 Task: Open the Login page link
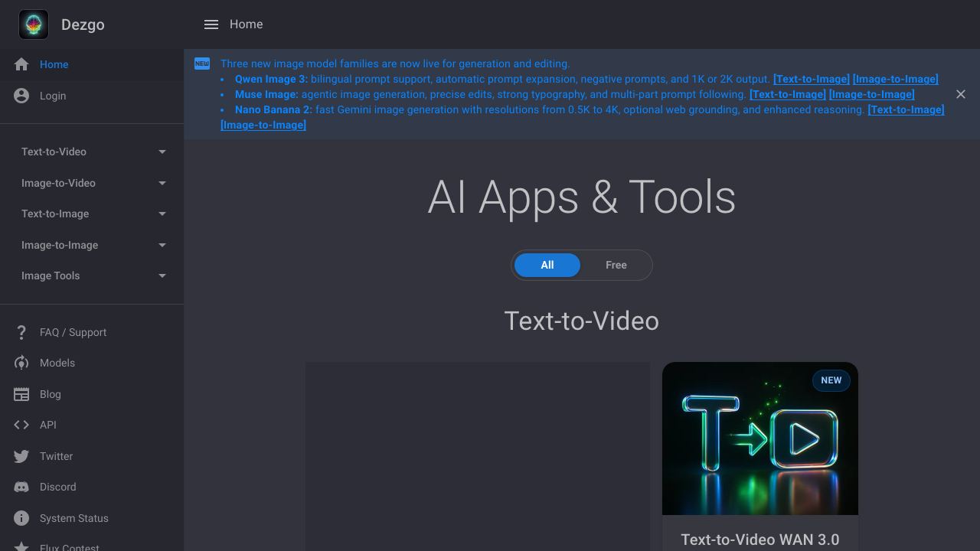pos(92,96)
